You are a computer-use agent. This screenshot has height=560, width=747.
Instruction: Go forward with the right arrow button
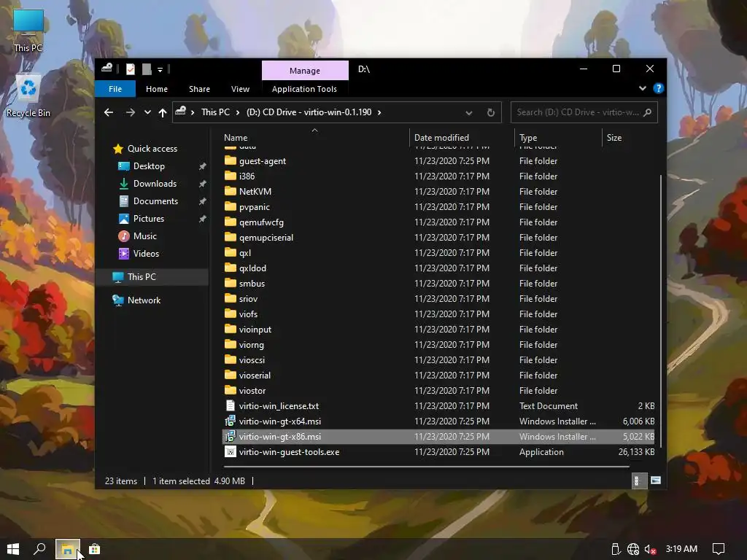130,112
